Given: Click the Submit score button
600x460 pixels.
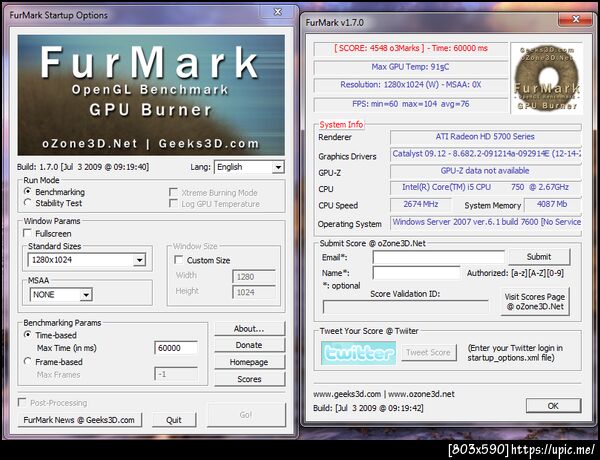Looking at the screenshot, I should 539,257.
